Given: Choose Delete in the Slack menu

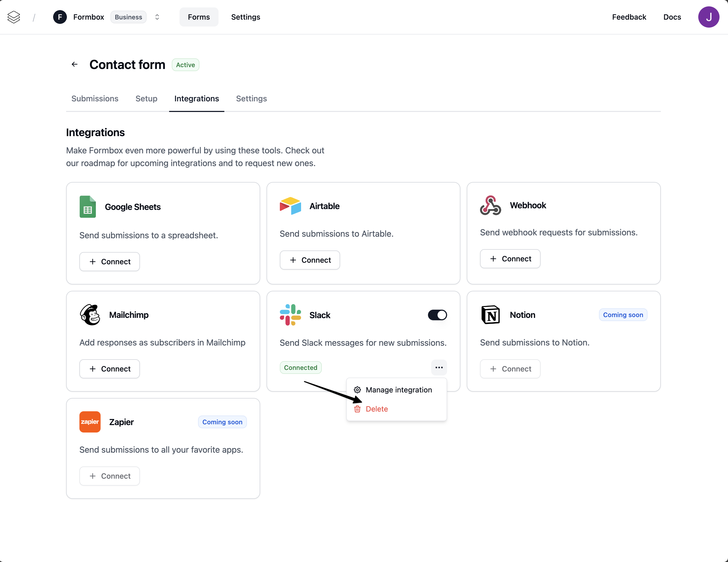Looking at the screenshot, I should 376,408.
